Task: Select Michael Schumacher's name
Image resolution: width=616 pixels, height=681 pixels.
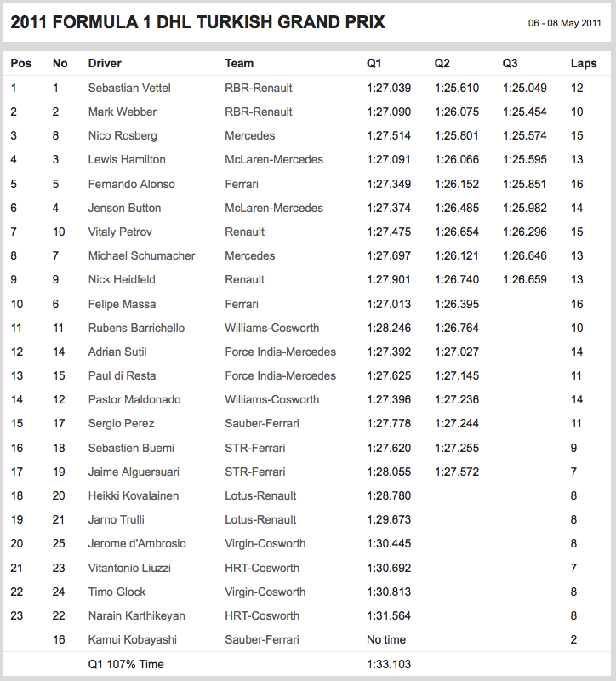Action: [141, 255]
